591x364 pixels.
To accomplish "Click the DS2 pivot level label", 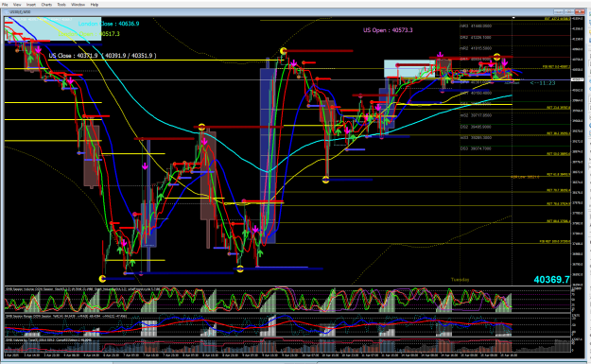I will (x=476, y=127).
